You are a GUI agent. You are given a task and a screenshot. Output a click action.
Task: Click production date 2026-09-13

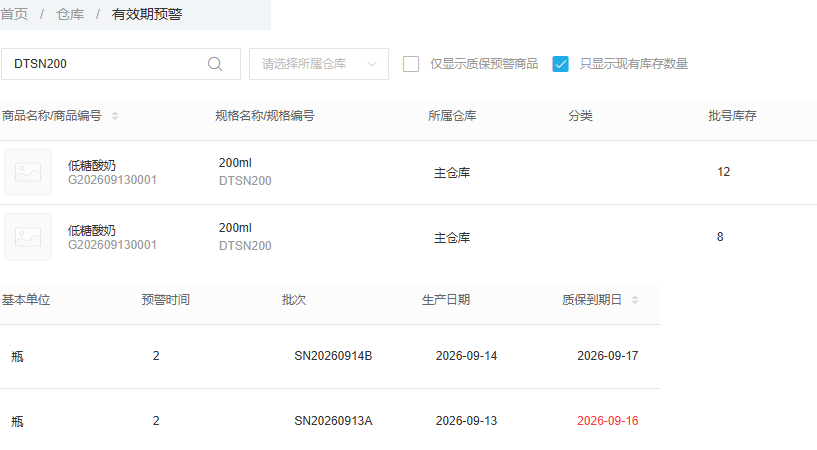(466, 421)
